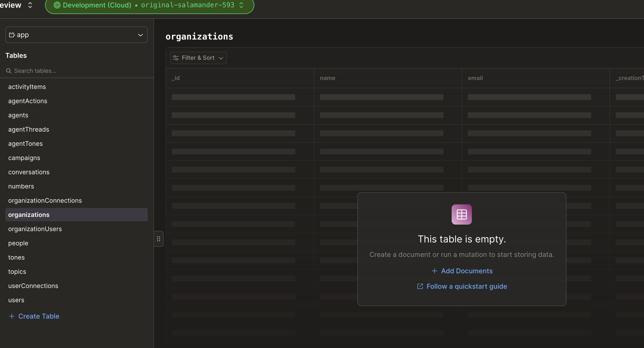This screenshot has height=348, width=644.
Task: Open the userConnections table
Action: pyautogui.click(x=76, y=286)
